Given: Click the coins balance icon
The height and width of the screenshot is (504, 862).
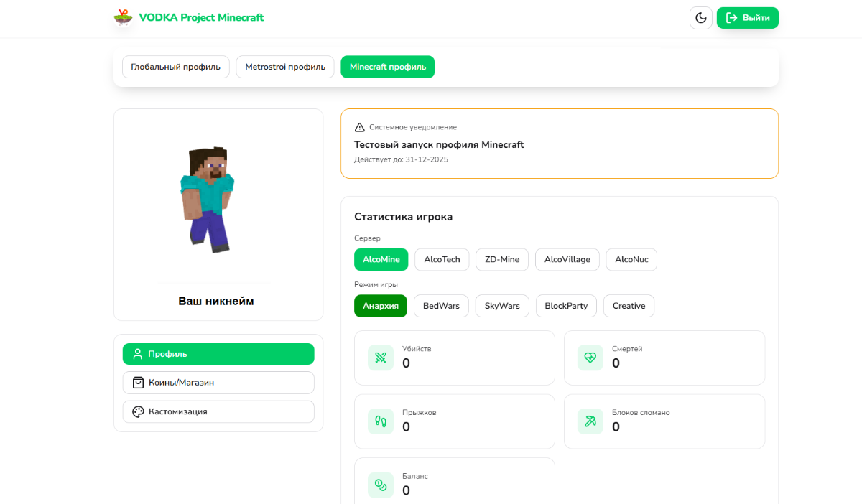Looking at the screenshot, I should tap(380, 485).
